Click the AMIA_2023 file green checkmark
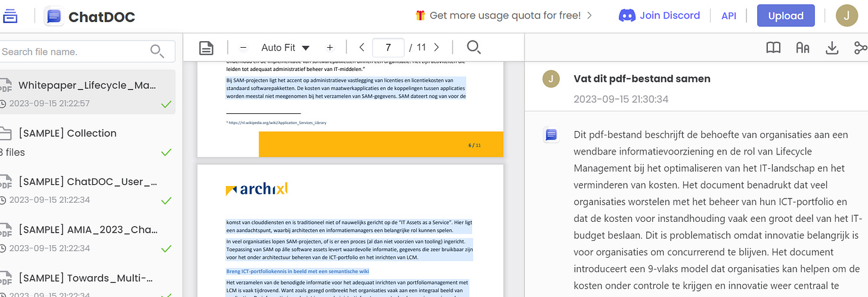The width and height of the screenshot is (868, 297). coord(166,248)
